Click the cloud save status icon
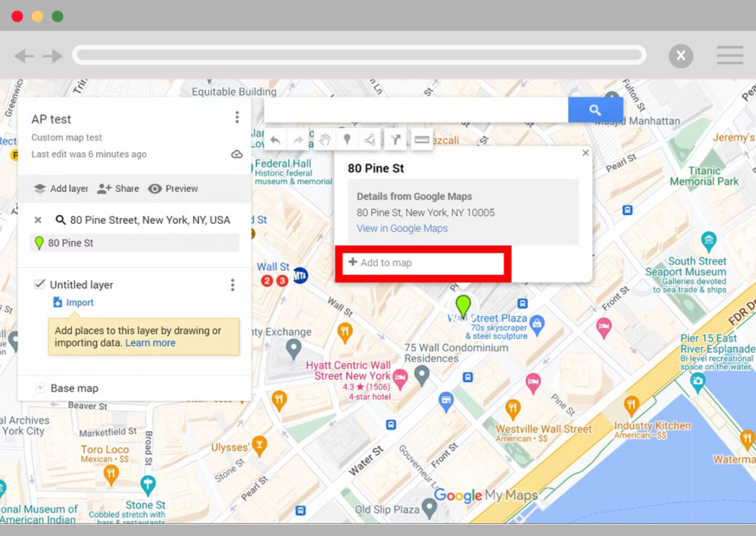Viewport: 756px width, 536px height. pyautogui.click(x=235, y=154)
